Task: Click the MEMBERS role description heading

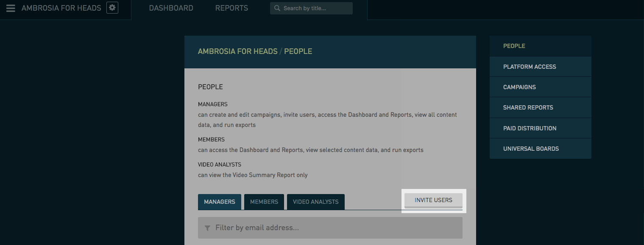Action: pyautogui.click(x=211, y=139)
